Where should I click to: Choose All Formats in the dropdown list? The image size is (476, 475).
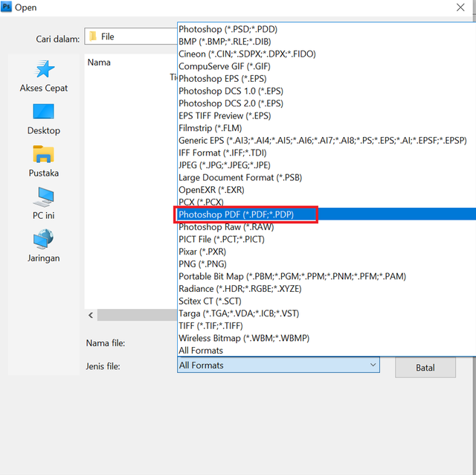point(327,351)
